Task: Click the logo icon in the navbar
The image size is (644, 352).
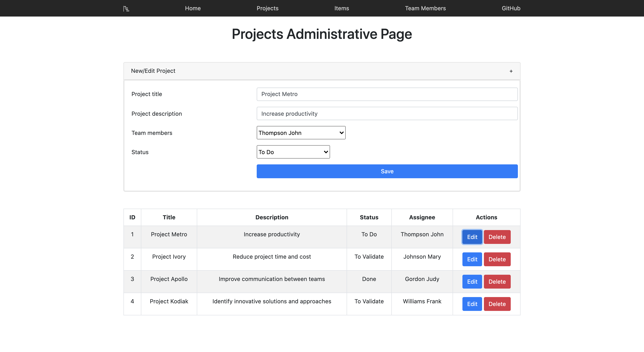Action: (x=126, y=9)
